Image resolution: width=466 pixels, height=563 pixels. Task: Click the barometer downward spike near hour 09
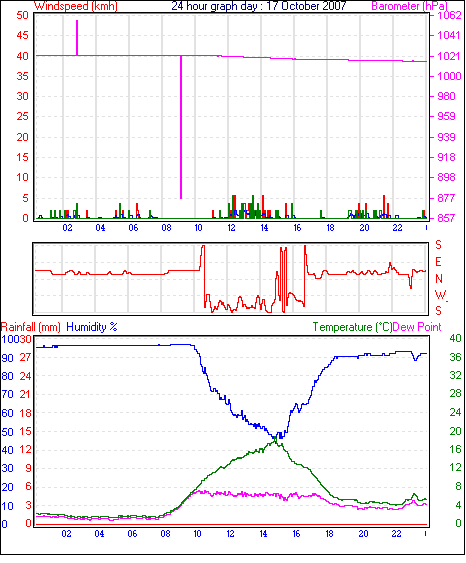[x=181, y=127]
